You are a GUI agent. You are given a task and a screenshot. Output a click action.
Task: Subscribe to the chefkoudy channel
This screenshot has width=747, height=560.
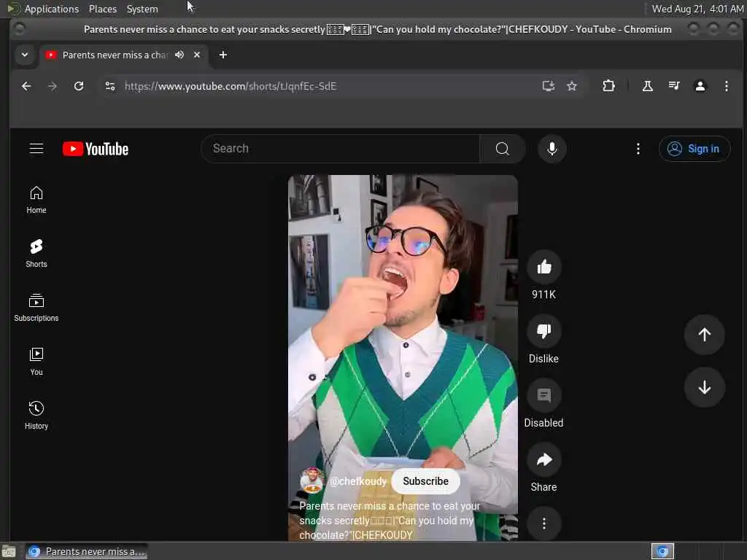click(x=425, y=481)
